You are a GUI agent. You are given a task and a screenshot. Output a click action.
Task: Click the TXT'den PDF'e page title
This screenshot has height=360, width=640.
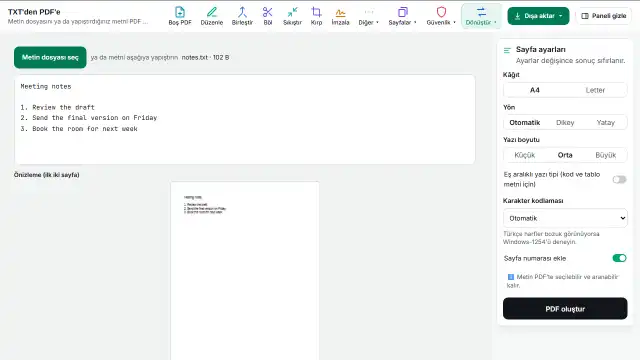34,12
